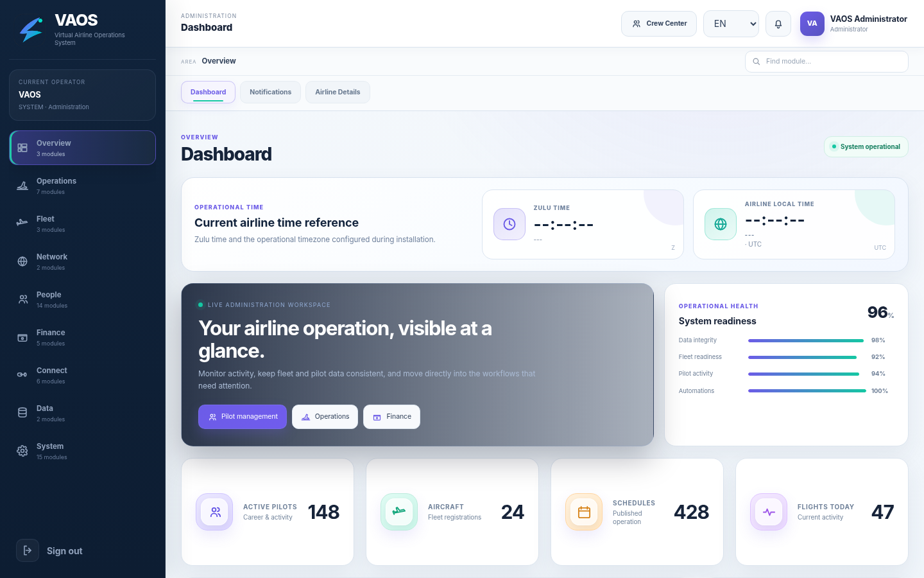Click the Sign out text
Screen dimensions: 924x578
pos(64,551)
